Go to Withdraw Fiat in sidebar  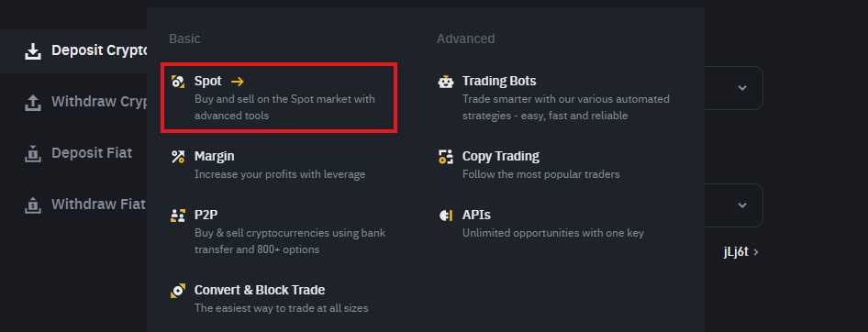pyautogui.click(x=86, y=205)
